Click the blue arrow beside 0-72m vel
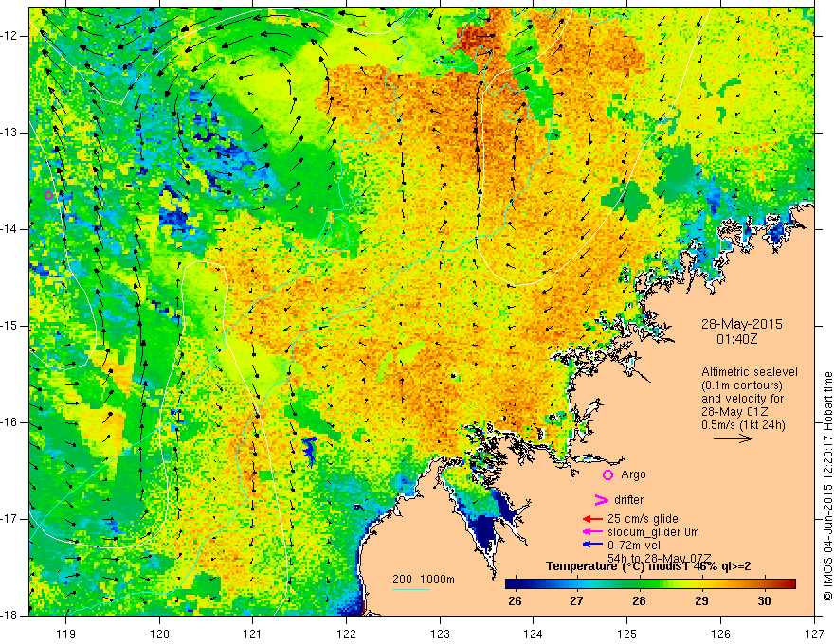The height and width of the screenshot is (644, 834). pos(592,545)
